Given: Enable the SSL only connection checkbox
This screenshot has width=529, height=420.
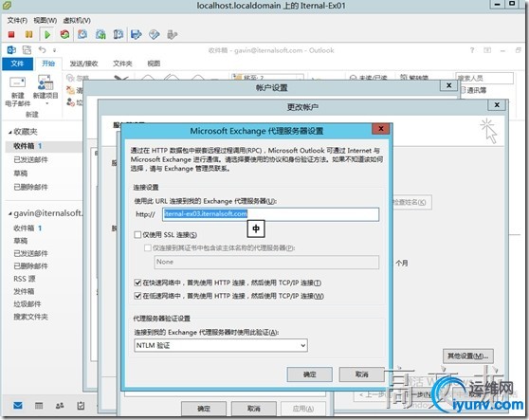Looking at the screenshot, I should [137, 234].
